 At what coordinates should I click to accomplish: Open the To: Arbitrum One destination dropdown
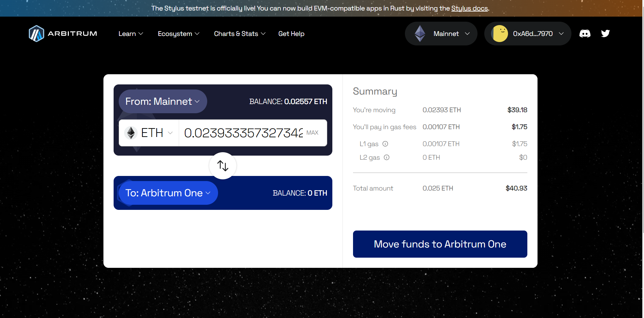click(168, 193)
